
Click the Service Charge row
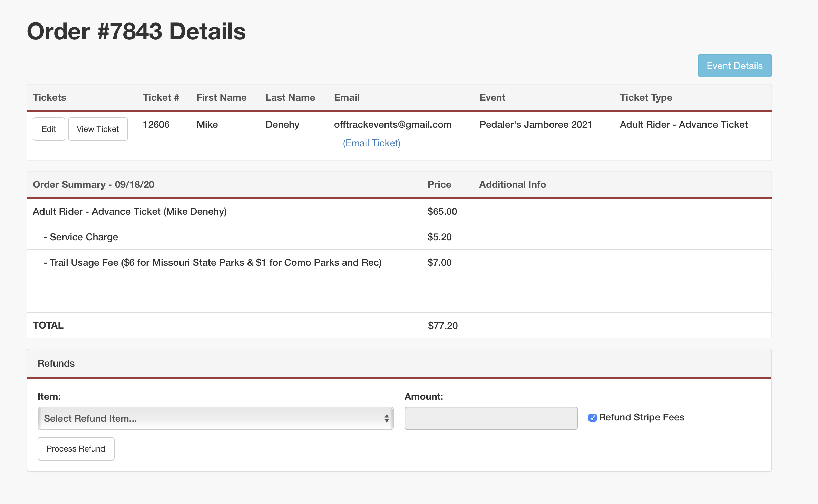pyautogui.click(x=84, y=237)
